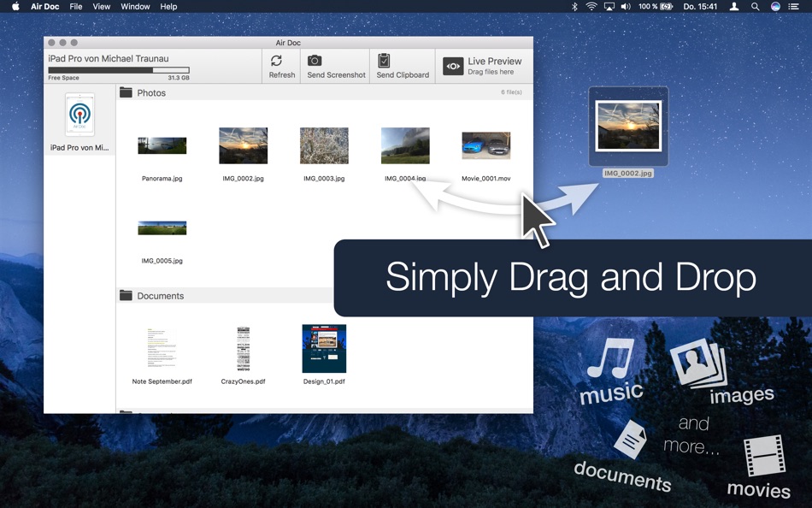Click the Free Space label
The height and width of the screenshot is (508, 812).
64,78
